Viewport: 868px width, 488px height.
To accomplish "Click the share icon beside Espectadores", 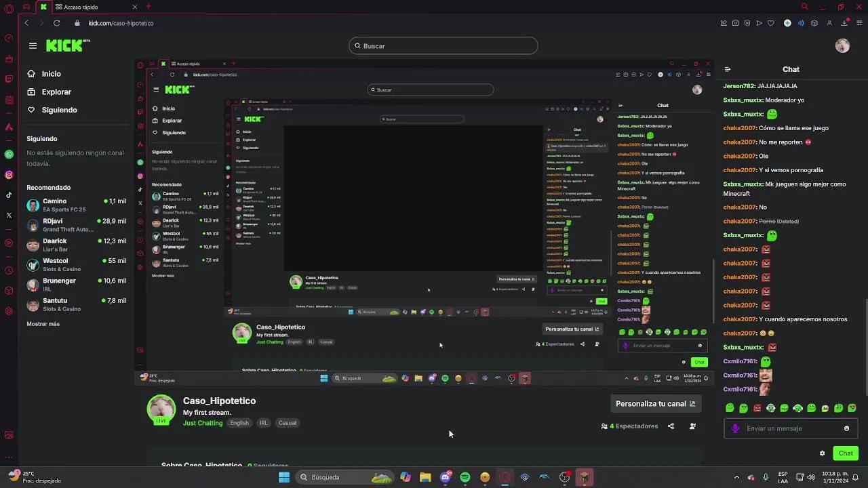I will click(x=671, y=426).
